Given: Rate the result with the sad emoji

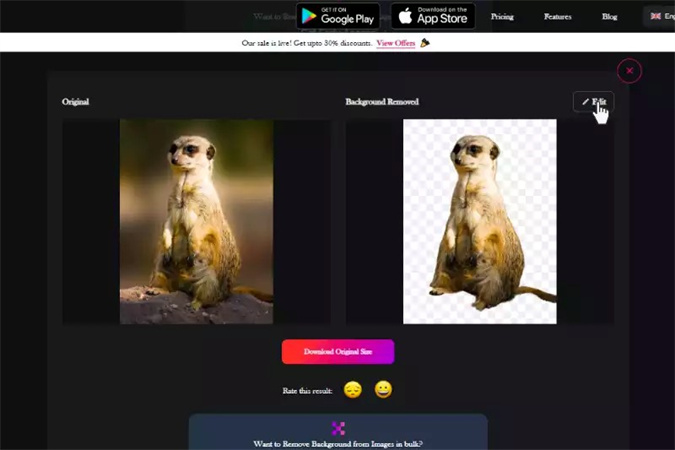Looking at the screenshot, I should tap(352, 390).
